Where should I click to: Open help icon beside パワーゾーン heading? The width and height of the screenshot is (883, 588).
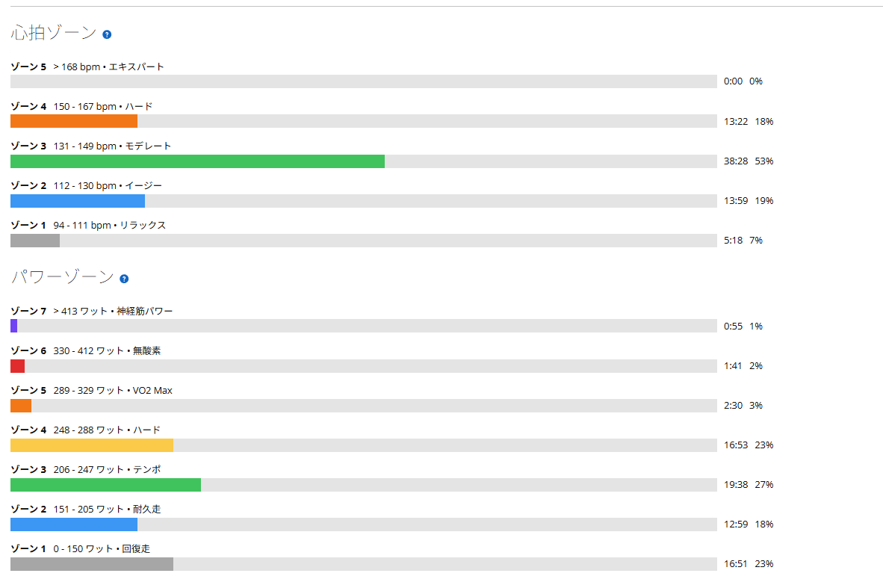coord(125,279)
